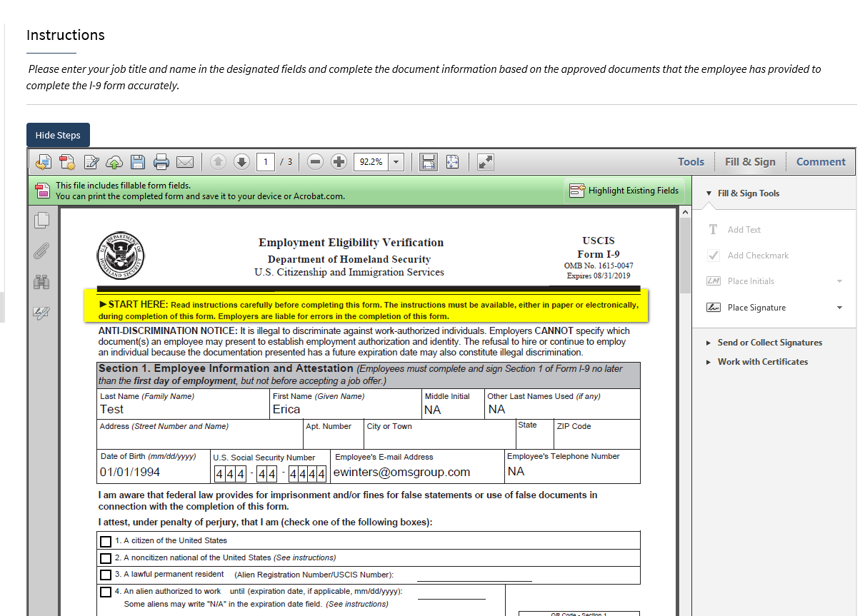Click the State field
Image resolution: width=860 pixels, height=616 pixels.
pos(535,434)
